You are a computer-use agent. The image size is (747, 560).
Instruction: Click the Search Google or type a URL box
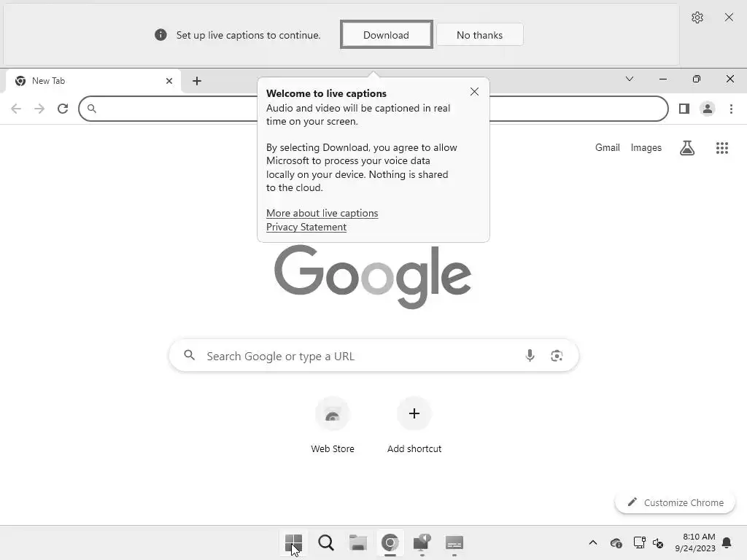tap(373, 356)
